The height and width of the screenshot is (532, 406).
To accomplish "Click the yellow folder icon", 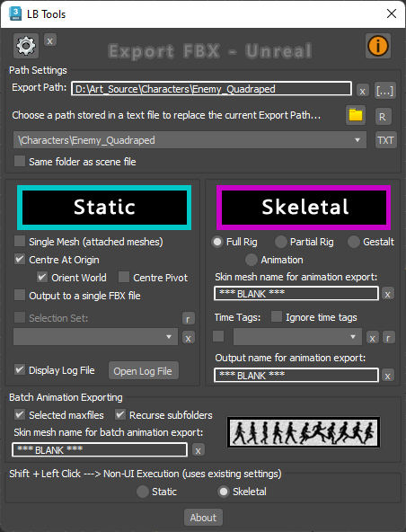I will (x=356, y=115).
